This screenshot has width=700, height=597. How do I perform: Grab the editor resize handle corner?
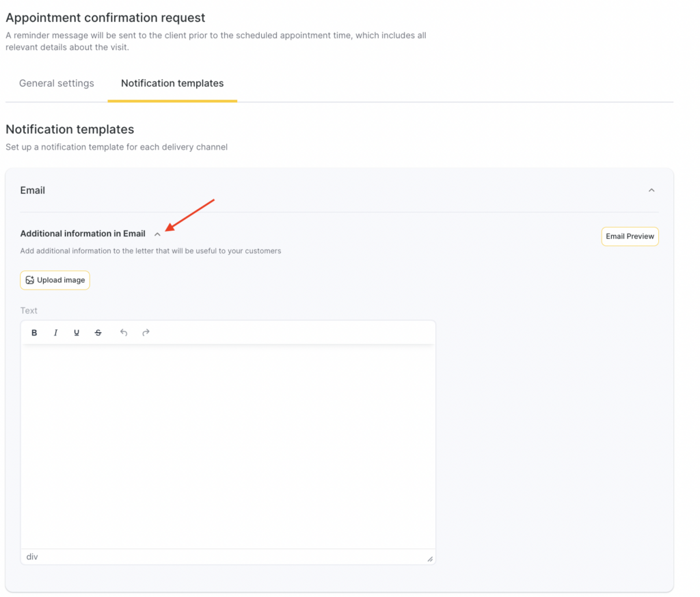(x=430, y=559)
